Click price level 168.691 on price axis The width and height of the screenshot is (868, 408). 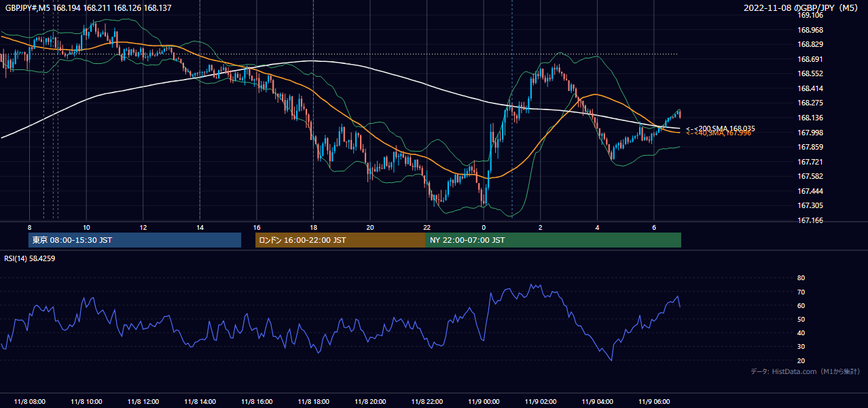810,59
